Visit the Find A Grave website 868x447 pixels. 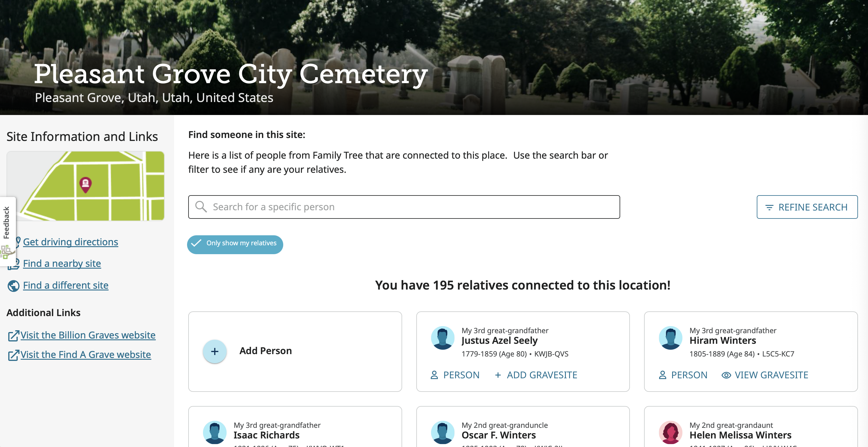[86, 355]
